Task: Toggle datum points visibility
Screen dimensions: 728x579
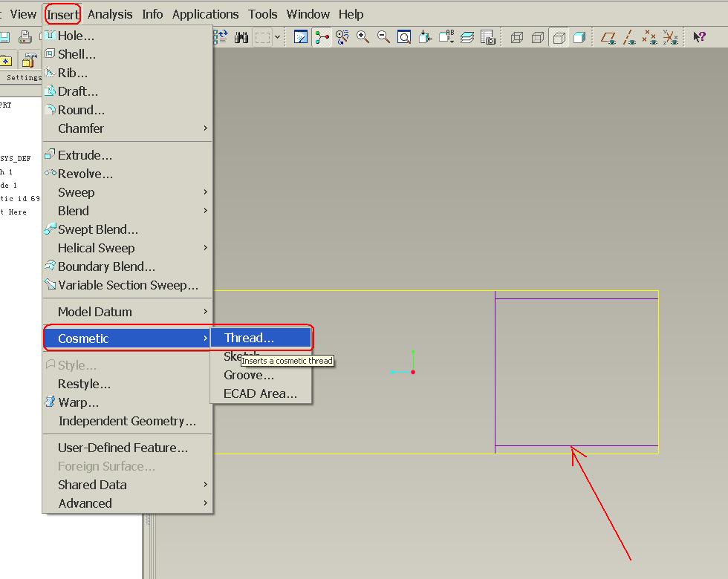Action: click(649, 37)
